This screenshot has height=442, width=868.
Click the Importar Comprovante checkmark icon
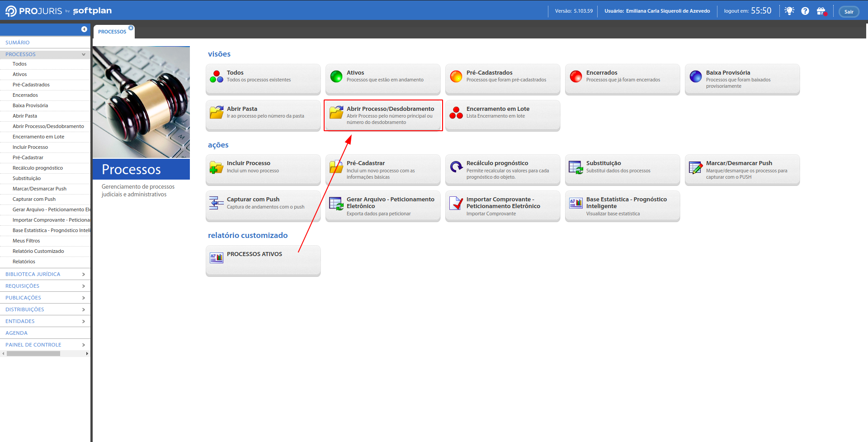(x=456, y=204)
